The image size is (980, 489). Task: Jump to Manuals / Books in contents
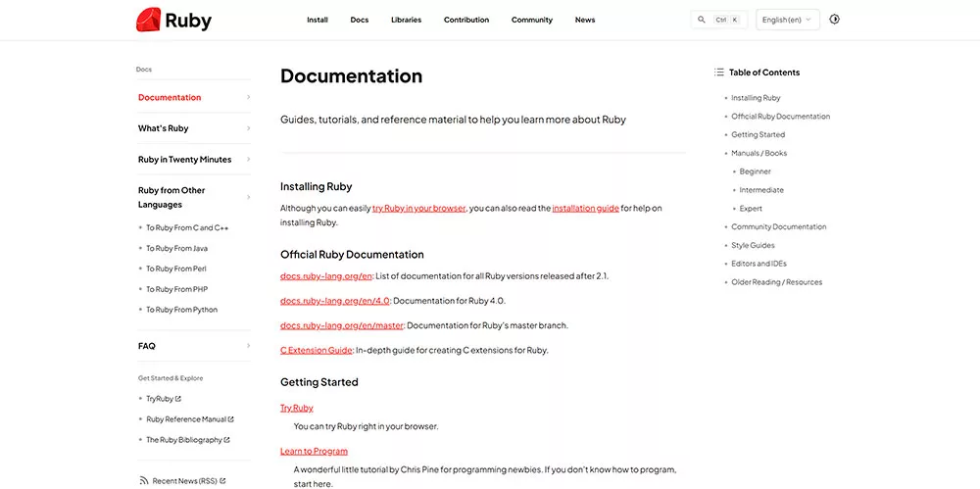pyautogui.click(x=759, y=153)
